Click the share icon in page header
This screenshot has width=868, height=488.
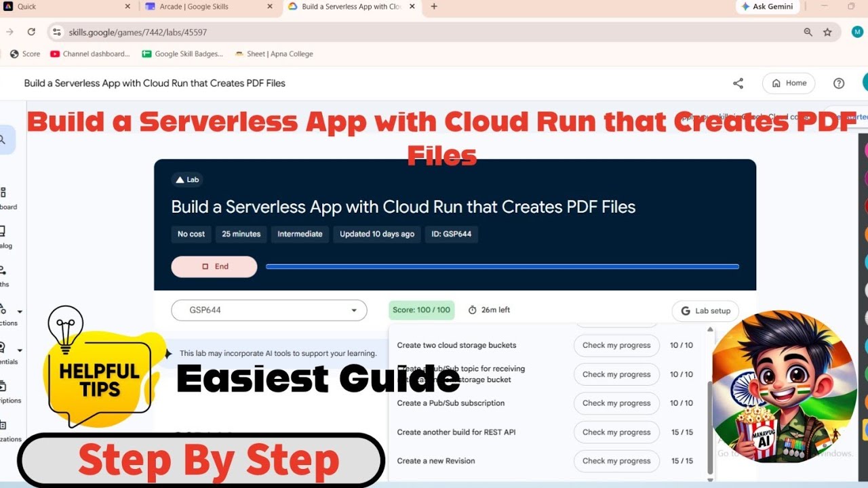pos(738,83)
